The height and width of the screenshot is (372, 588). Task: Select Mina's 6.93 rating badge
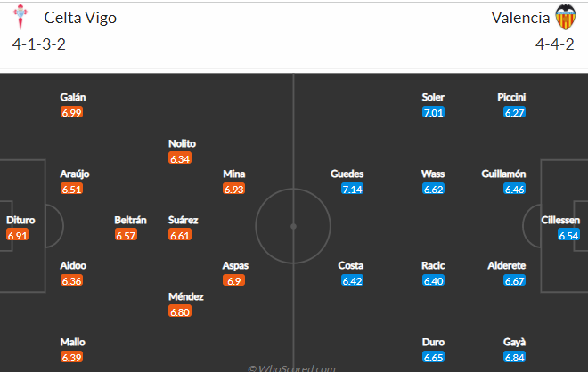[233, 190]
